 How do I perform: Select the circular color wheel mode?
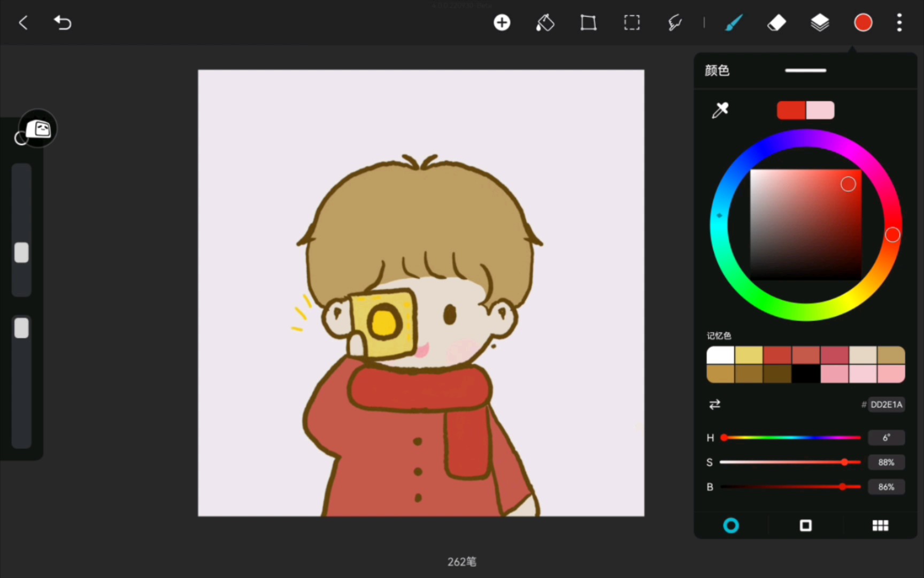point(731,526)
